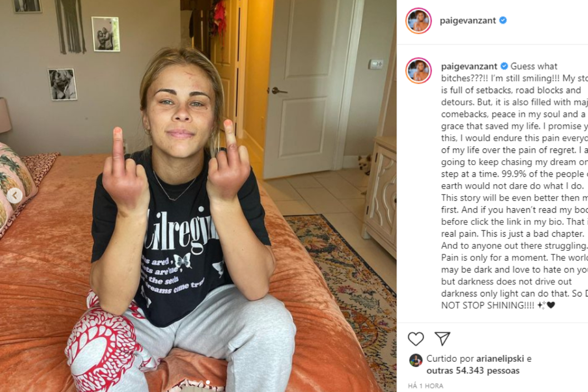
Task: Open story from header profile avatar
Action: pos(418,21)
